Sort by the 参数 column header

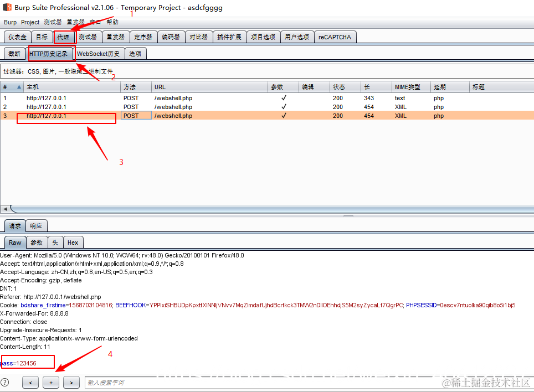(x=284, y=87)
